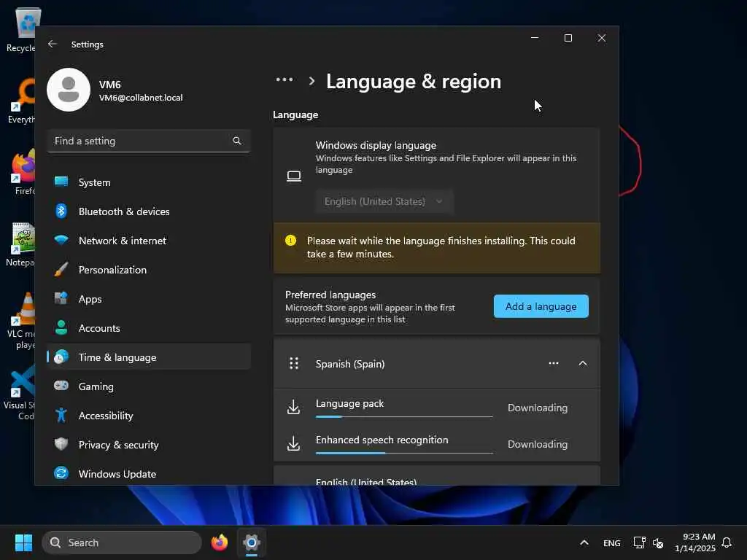Open the System settings category
The image size is (747, 560).
149,182
